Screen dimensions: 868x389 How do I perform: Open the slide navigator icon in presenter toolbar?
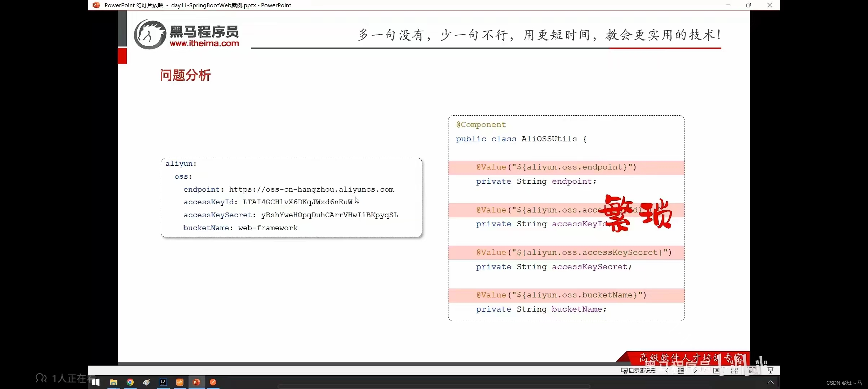[x=681, y=370]
